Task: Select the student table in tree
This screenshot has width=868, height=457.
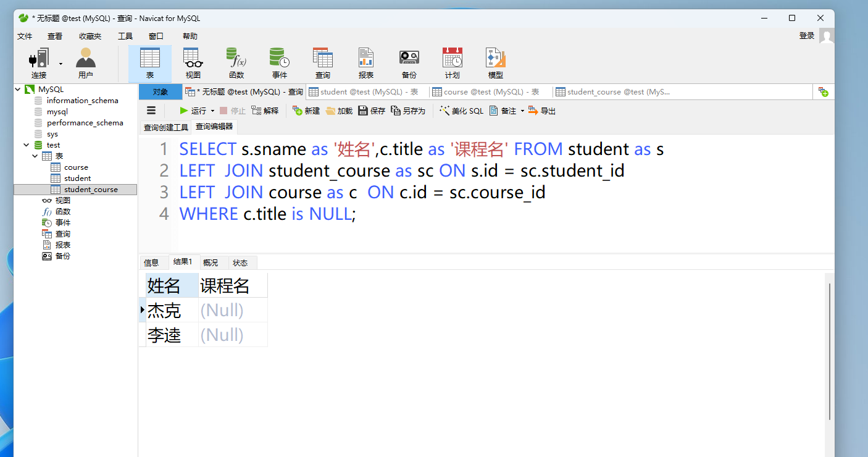Action: [x=77, y=178]
